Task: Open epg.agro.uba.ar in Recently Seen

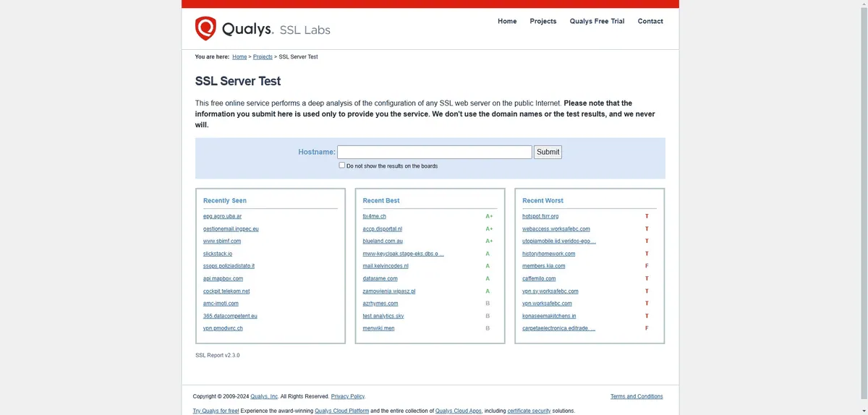Action: point(223,216)
